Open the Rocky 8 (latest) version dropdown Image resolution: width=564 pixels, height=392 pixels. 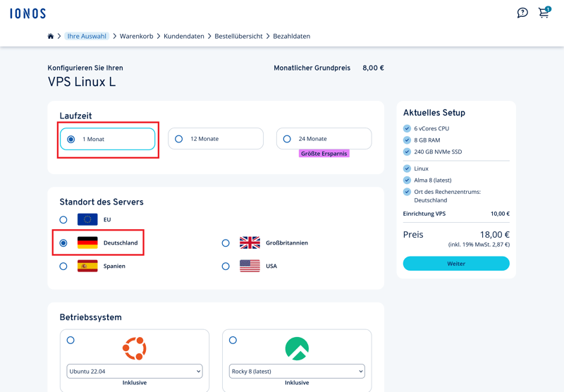[x=297, y=371]
